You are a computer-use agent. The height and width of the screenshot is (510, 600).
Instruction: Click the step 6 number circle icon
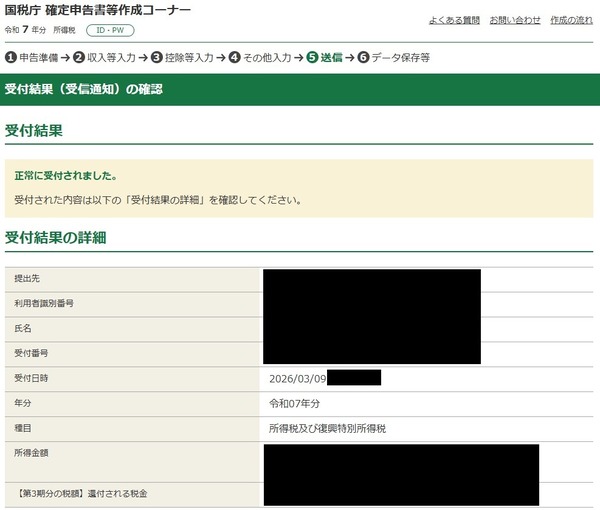363,58
